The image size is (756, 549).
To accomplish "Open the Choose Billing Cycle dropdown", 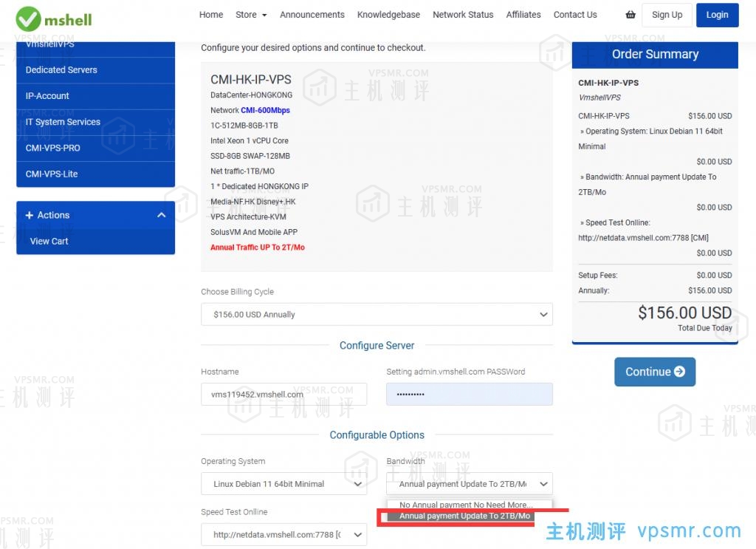I will [377, 315].
